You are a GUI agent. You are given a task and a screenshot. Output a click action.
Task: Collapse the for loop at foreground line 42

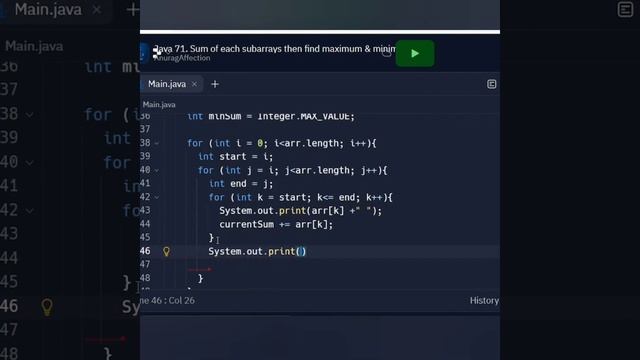[157, 197]
